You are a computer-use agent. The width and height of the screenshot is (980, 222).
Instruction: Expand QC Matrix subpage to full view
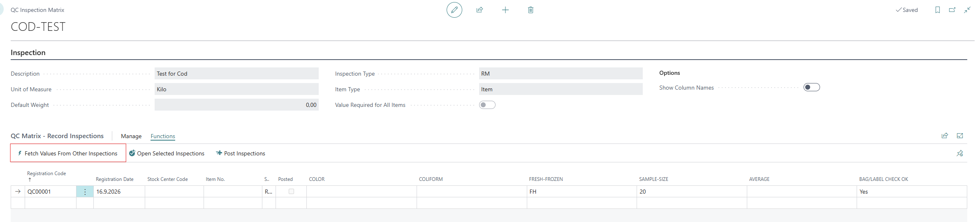point(960,136)
